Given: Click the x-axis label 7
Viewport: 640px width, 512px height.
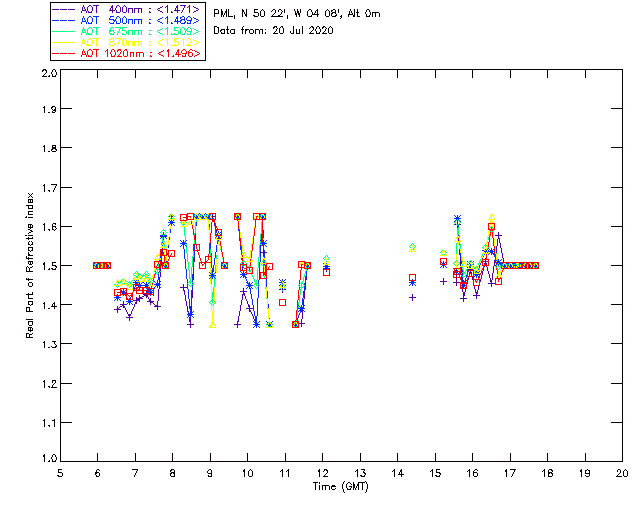Looking at the screenshot, I should click(x=135, y=473).
